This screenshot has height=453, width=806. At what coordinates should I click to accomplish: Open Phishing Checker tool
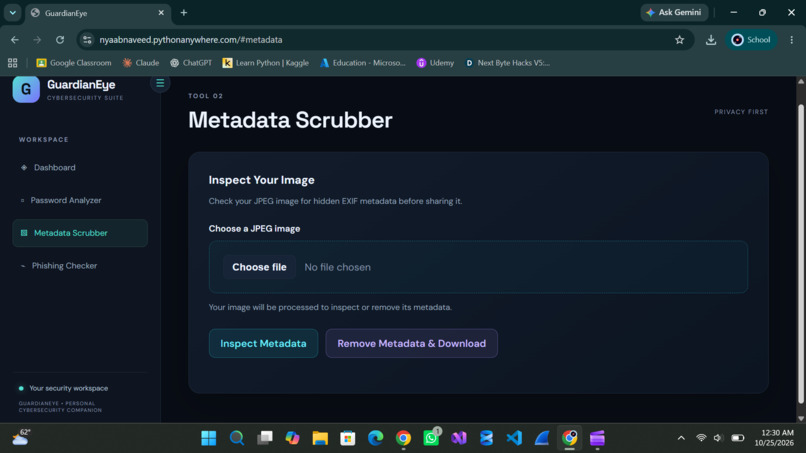coord(80,266)
